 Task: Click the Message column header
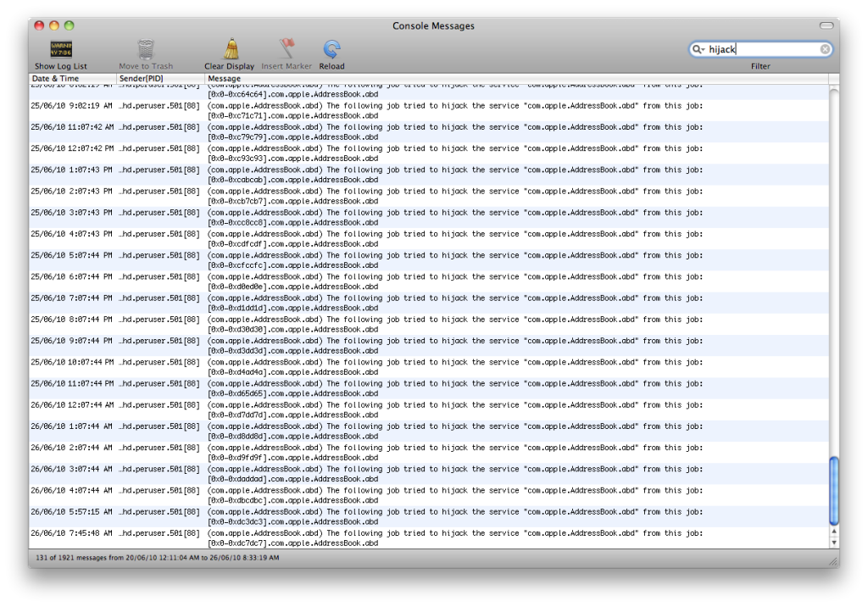[x=516, y=79]
